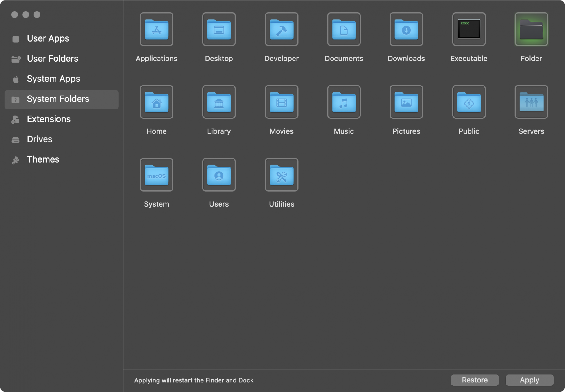Image resolution: width=565 pixels, height=392 pixels.
Task: Select the Applications folder icon
Action: (x=157, y=29)
